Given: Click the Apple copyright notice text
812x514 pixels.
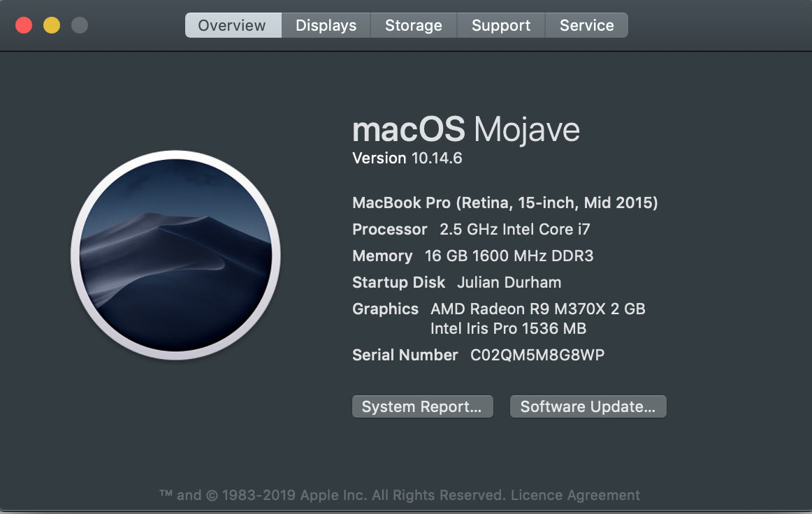Looking at the screenshot, I should click(333, 495).
